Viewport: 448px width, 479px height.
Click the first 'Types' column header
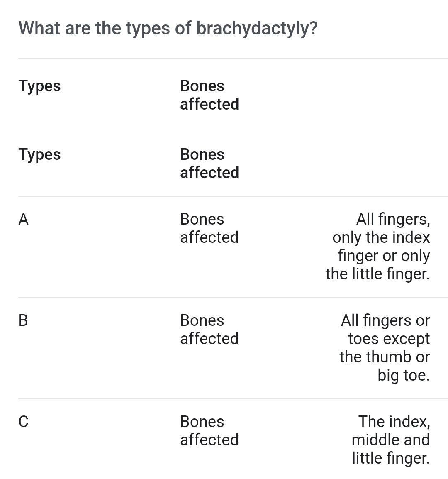point(40,86)
